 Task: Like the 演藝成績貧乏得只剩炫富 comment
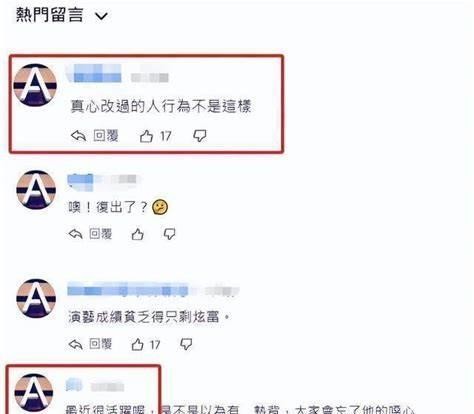click(137, 344)
